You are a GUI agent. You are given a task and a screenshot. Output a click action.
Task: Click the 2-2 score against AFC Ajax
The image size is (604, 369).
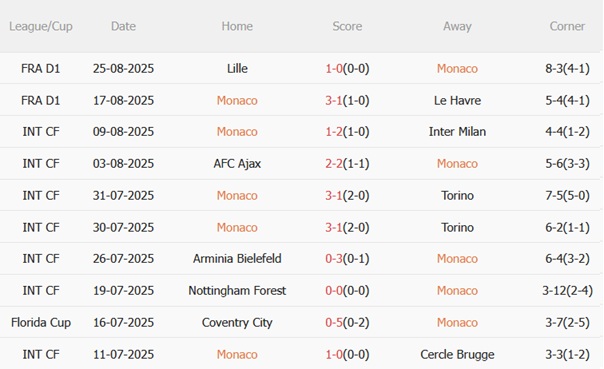coord(334,164)
